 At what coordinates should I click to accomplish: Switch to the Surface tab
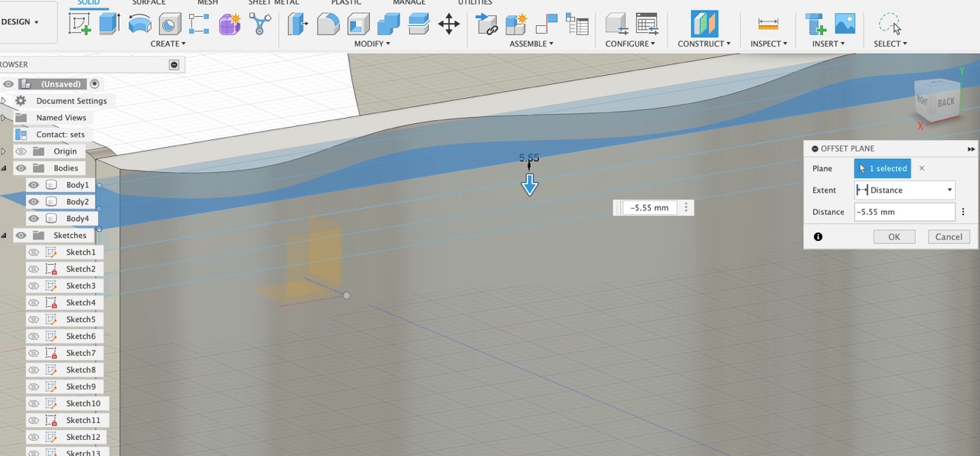click(149, 3)
